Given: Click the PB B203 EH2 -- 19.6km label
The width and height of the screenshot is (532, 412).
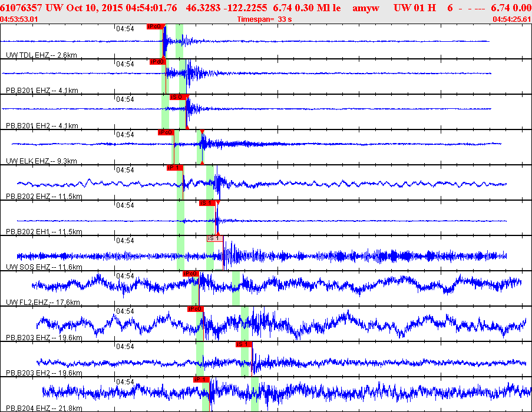Looking at the screenshot, I should click(44, 373).
